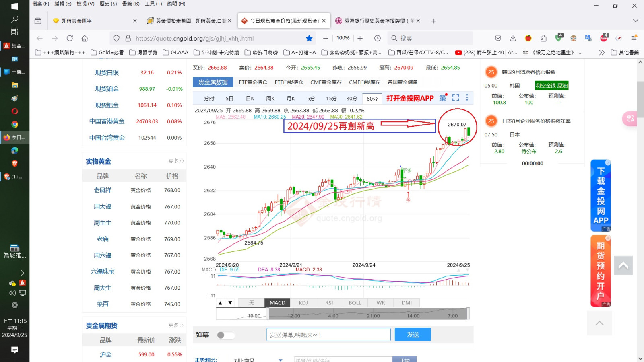The image size is (644, 362).
Task: Enable the BOLL indicator
Action: click(355, 302)
